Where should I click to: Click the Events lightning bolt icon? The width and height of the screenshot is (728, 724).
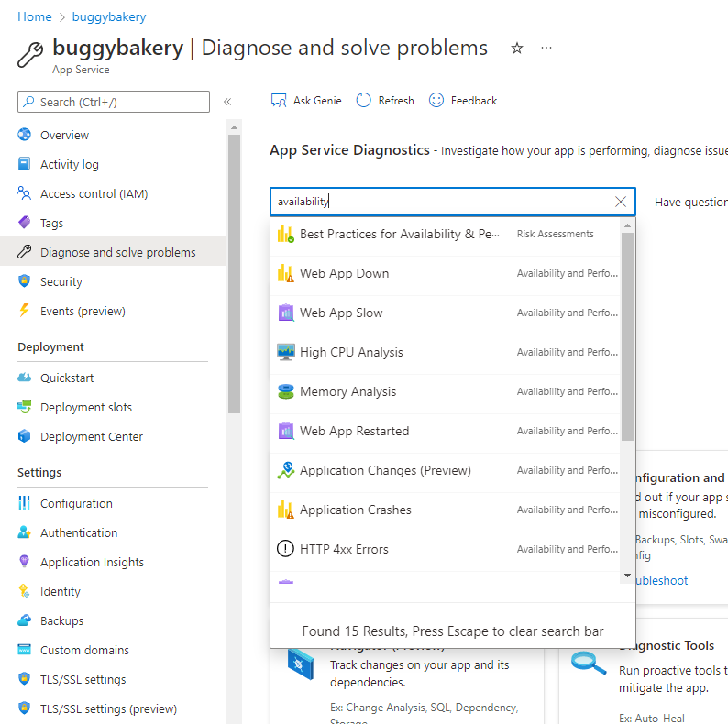coord(24,310)
